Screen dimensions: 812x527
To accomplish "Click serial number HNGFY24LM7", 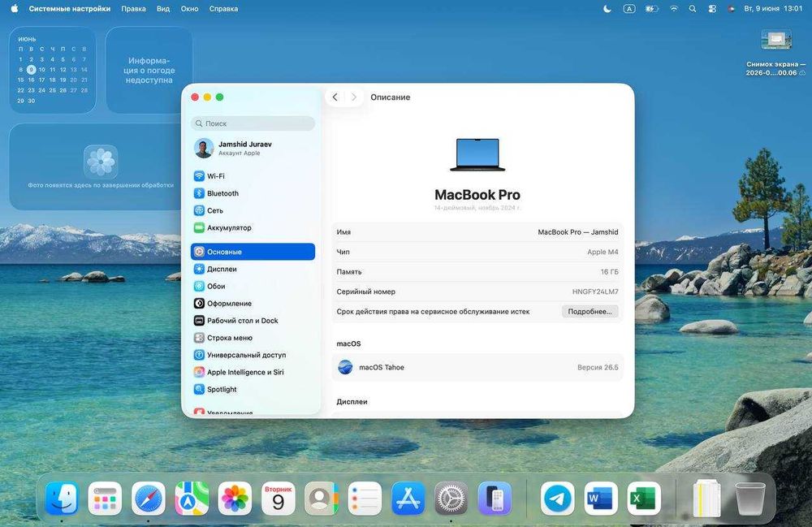I will [595, 292].
